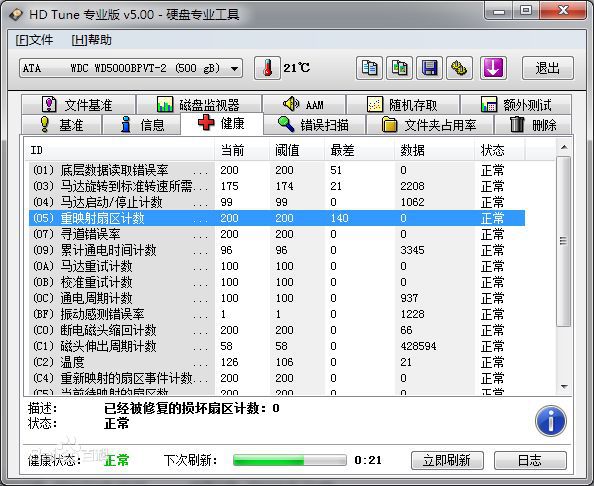Screen dimensions: 594x486
Task: Click the list scrollbar down arrow
Action: (x=564, y=387)
